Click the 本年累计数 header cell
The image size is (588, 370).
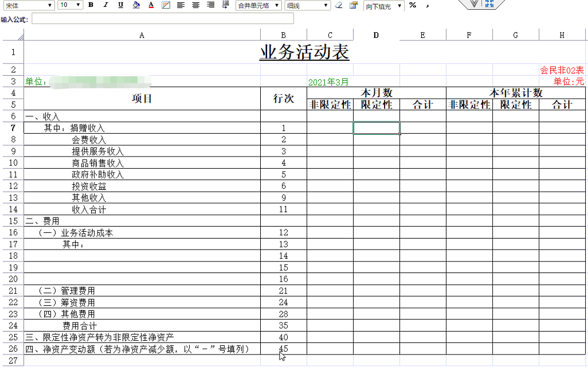(x=516, y=93)
